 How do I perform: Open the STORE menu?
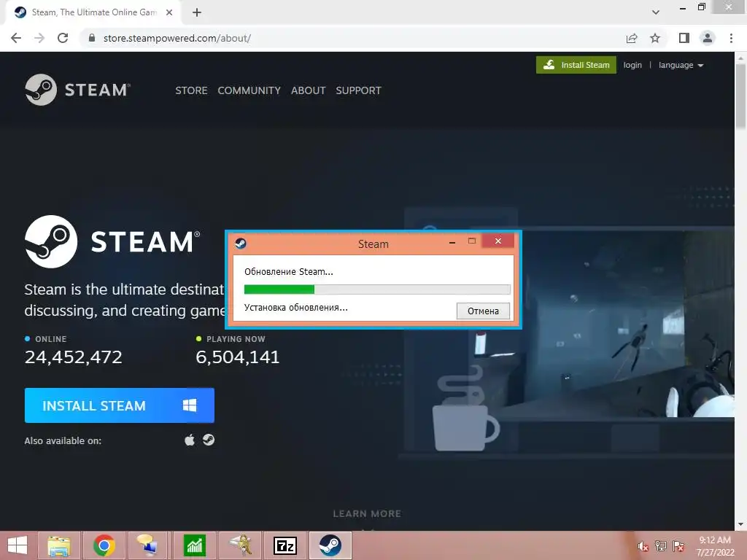click(191, 90)
